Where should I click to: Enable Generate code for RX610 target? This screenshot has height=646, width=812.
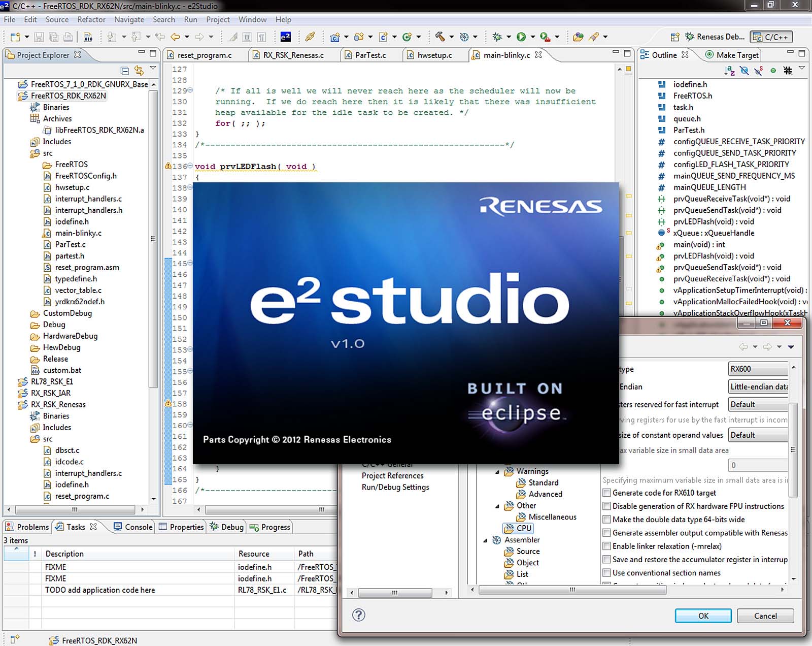click(606, 493)
